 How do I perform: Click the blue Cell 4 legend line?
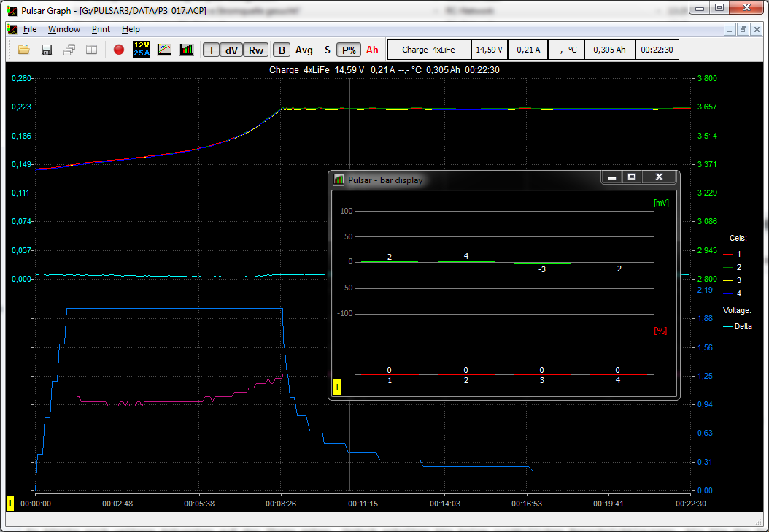[728, 293]
